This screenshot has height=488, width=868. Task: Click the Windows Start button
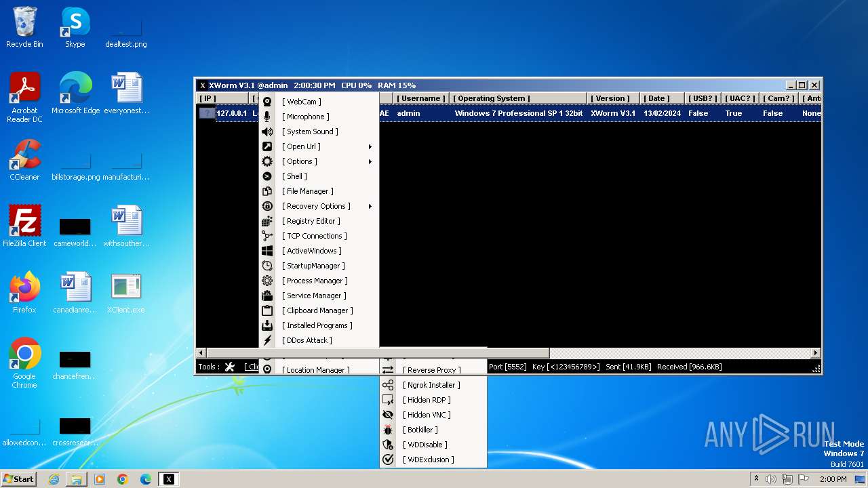click(19, 479)
